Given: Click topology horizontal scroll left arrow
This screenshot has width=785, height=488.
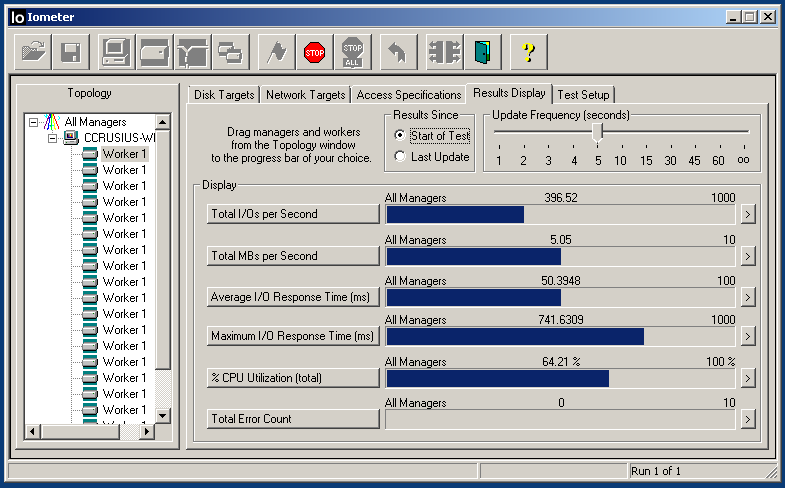Looking at the screenshot, I should (x=33, y=431).
